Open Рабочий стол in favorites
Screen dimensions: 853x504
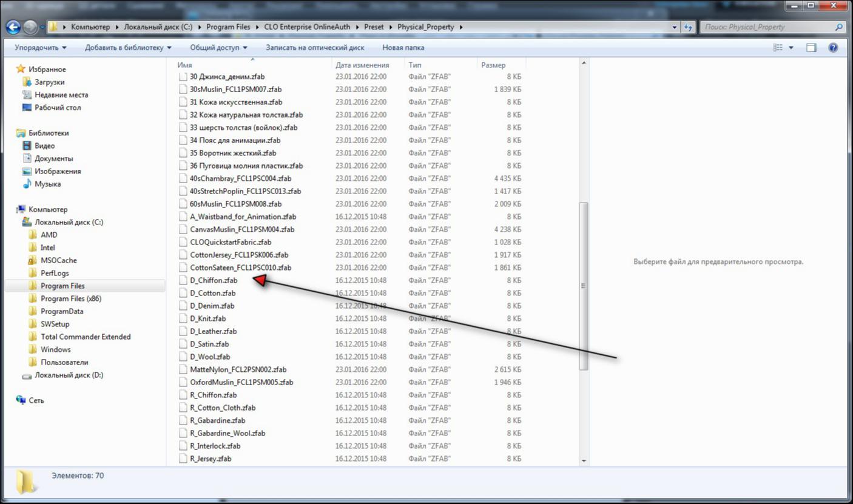58,107
